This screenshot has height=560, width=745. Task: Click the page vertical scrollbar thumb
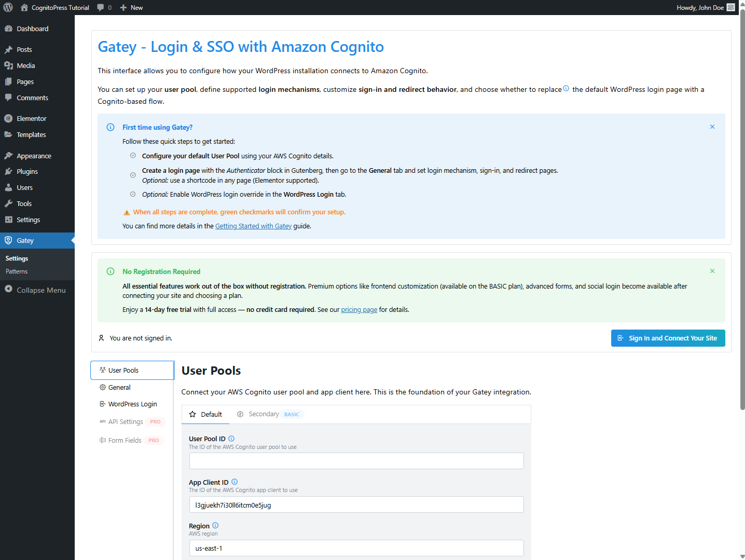742,210
